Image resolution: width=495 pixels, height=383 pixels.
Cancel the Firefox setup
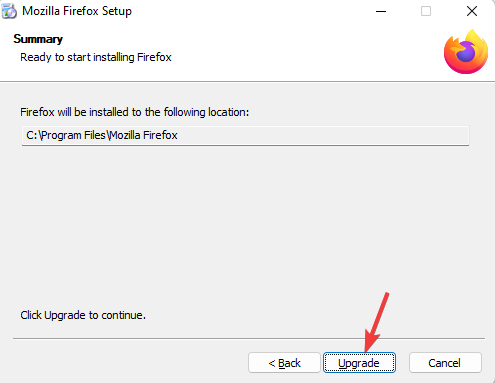[x=445, y=363]
